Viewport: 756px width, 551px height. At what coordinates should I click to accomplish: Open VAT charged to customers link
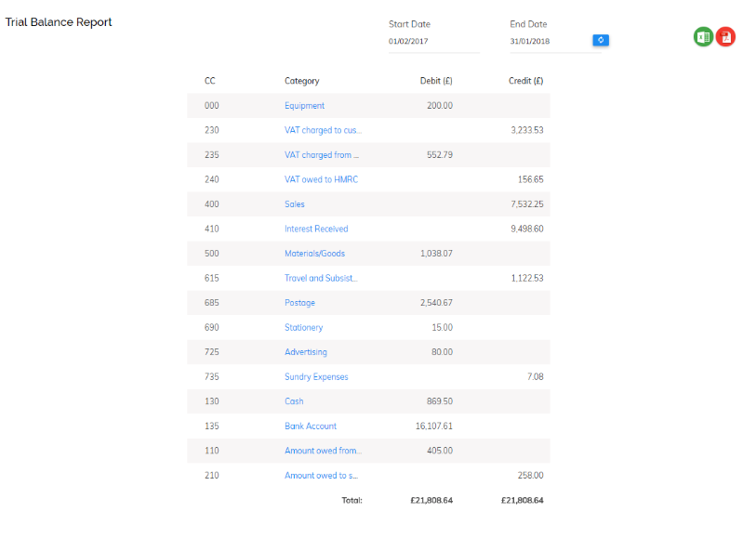click(x=323, y=130)
